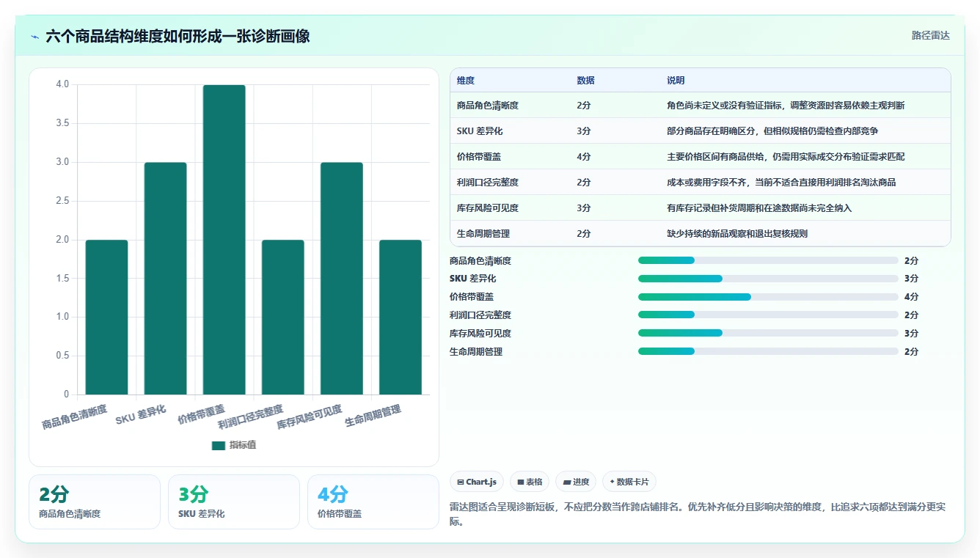Open the 3分 SKU 差异化 summary card
Image resolution: width=980 pixels, height=558 pixels.
tap(234, 502)
